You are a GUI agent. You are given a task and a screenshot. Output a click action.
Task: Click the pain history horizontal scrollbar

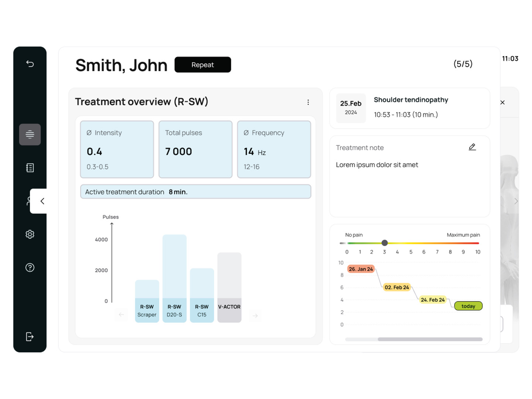point(430,339)
